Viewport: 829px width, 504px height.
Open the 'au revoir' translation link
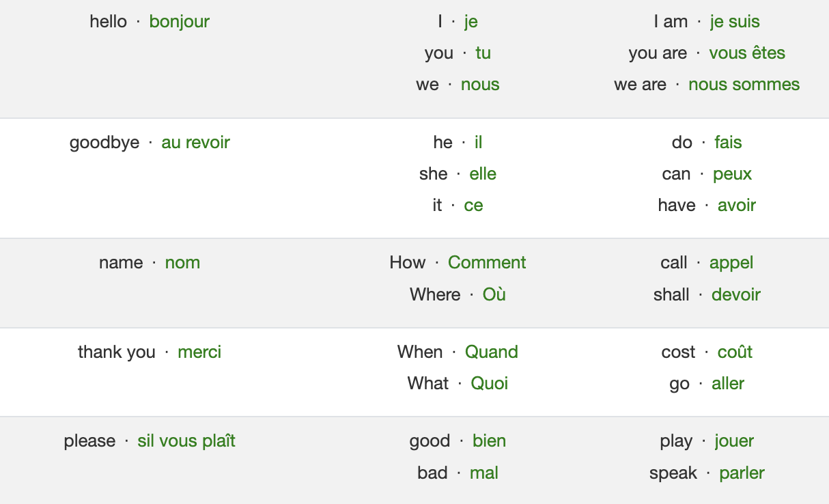pyautogui.click(x=195, y=143)
